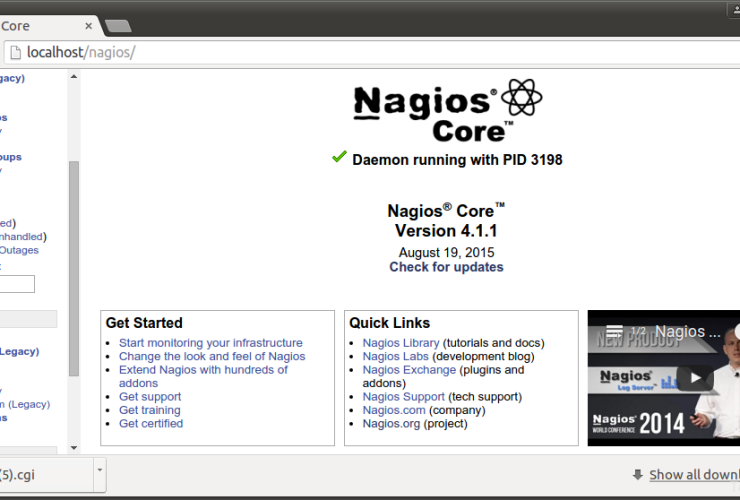Screen dimensions: 740x500
Task: Open the downloaded .cgi file options dropdown
Action: click(x=100, y=469)
